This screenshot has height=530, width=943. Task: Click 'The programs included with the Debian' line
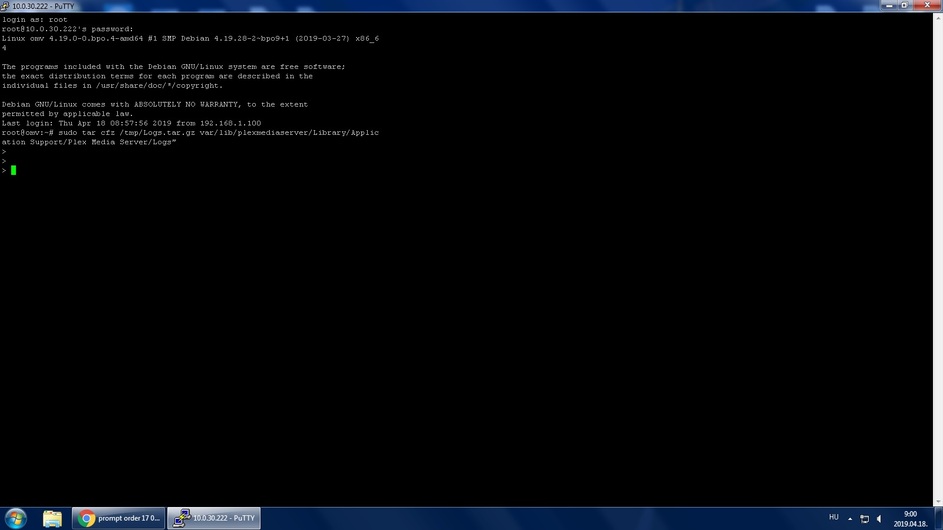click(x=173, y=67)
